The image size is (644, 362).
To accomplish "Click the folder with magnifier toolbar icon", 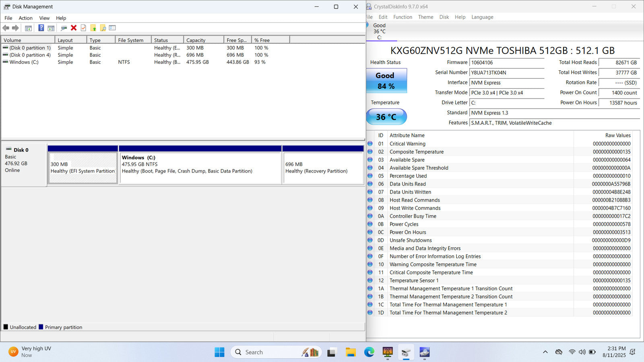I will point(103,28).
